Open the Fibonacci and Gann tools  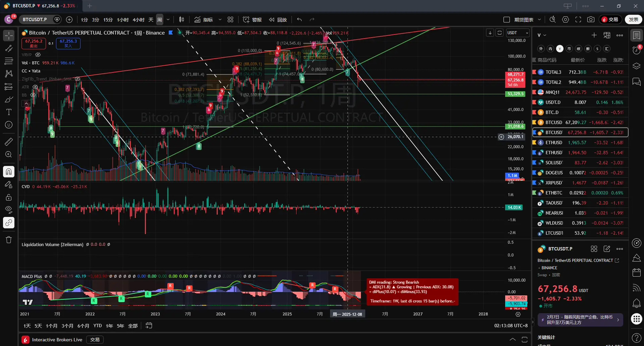[x=8, y=61]
